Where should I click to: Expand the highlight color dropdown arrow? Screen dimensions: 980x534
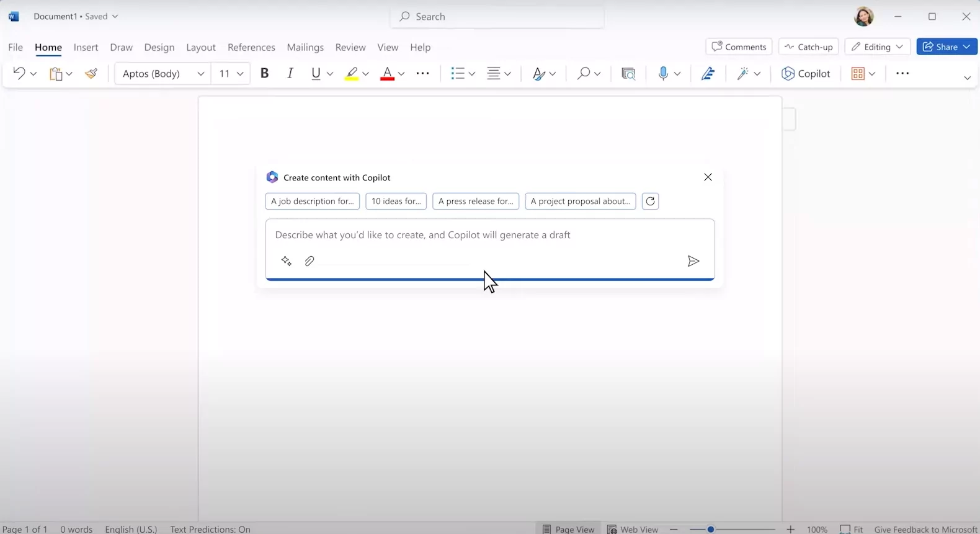pos(365,74)
